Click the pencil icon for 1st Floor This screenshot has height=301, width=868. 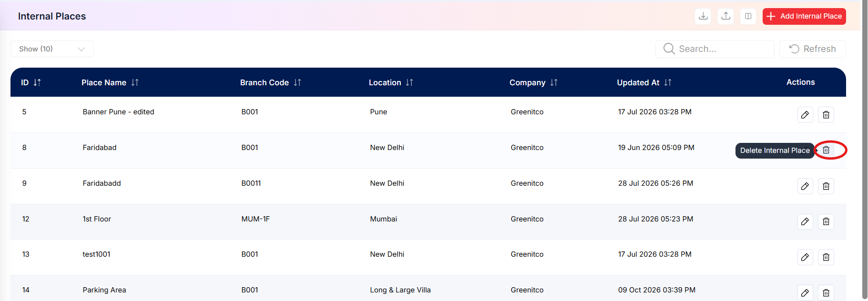tap(805, 221)
